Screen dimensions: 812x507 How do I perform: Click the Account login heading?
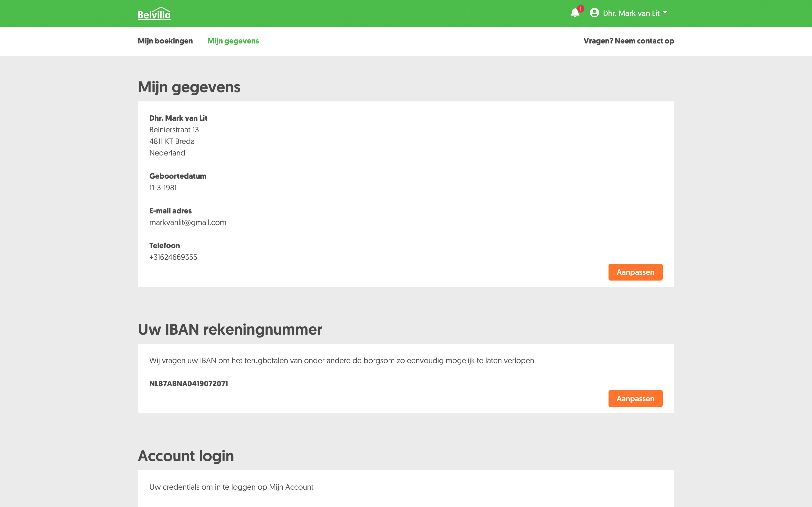pyautogui.click(x=186, y=456)
